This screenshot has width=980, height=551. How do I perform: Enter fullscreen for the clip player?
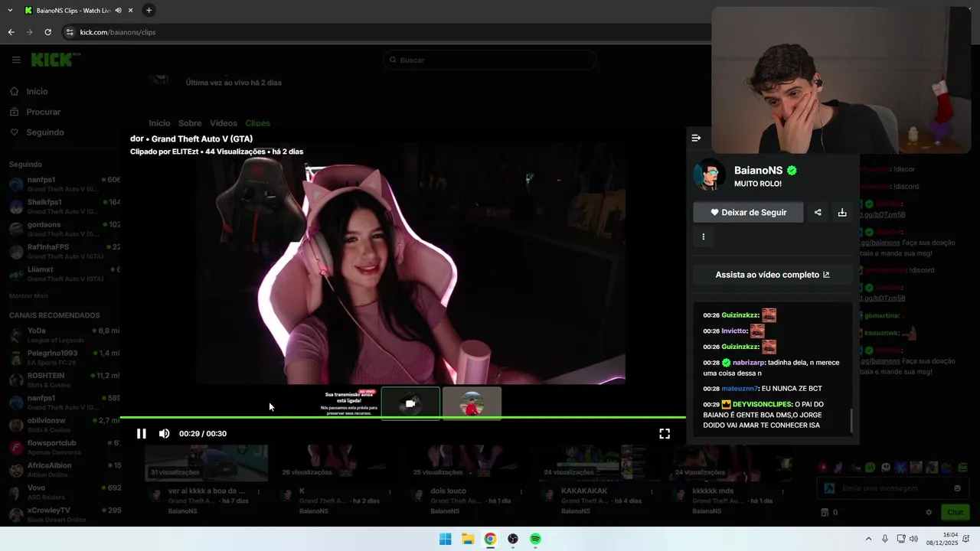665,434
